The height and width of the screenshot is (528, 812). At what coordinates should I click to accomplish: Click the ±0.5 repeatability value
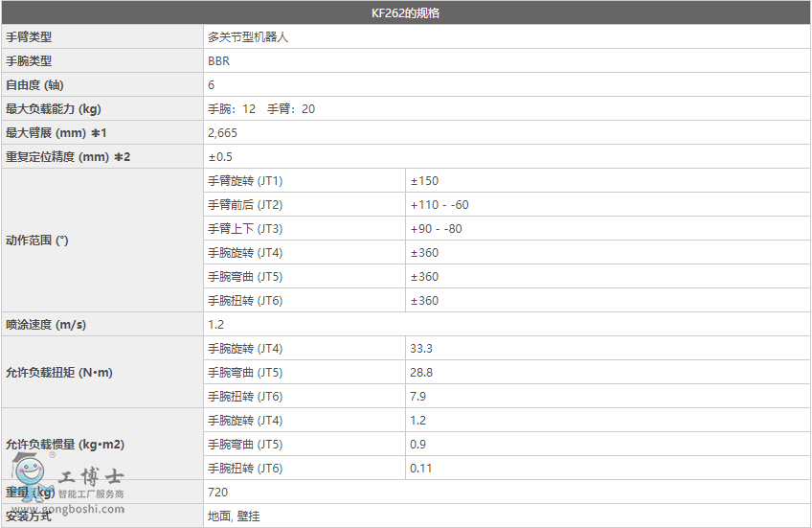tap(220, 157)
